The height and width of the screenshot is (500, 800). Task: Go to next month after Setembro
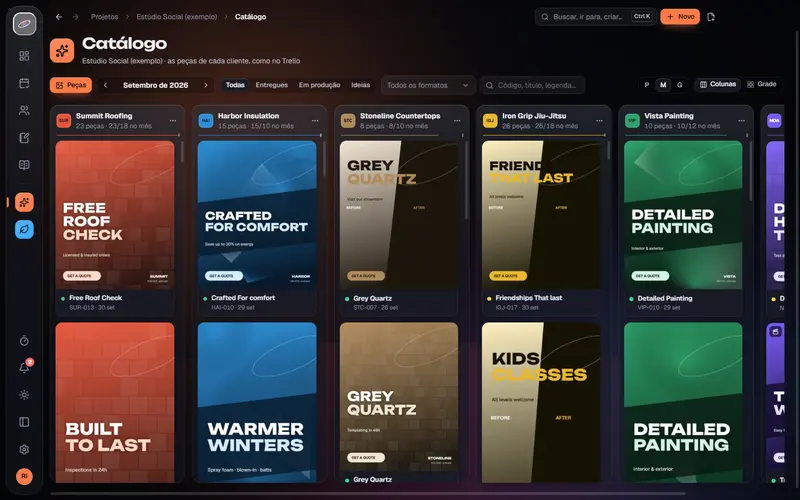point(206,85)
